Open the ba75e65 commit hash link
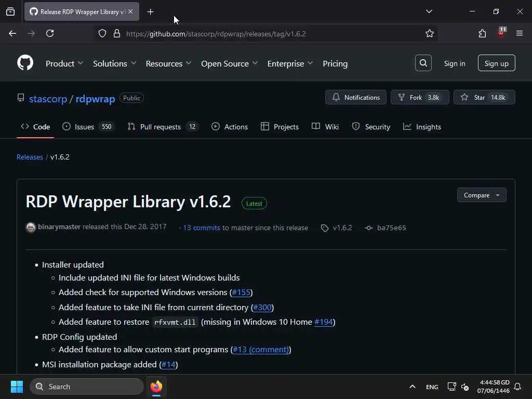532x399 pixels. 392,228
